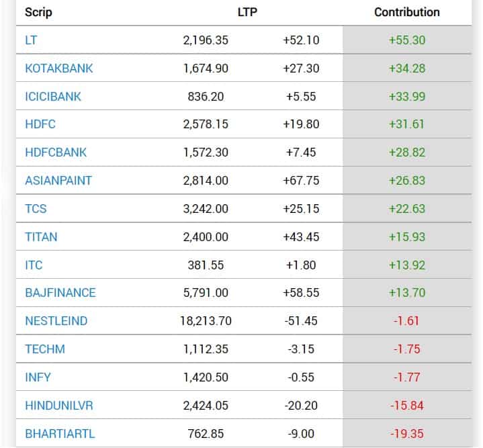Select HDFC price 2,578.15

point(206,124)
